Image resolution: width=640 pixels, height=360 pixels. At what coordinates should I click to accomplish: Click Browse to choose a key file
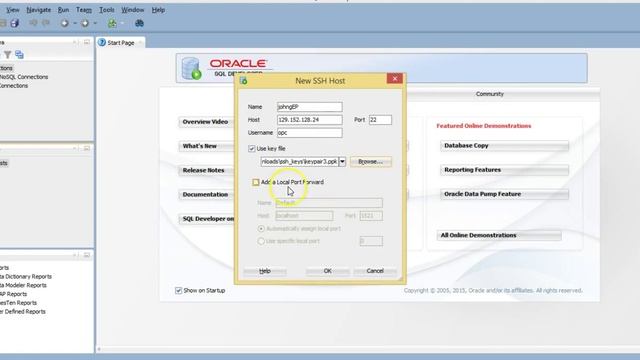click(x=370, y=162)
